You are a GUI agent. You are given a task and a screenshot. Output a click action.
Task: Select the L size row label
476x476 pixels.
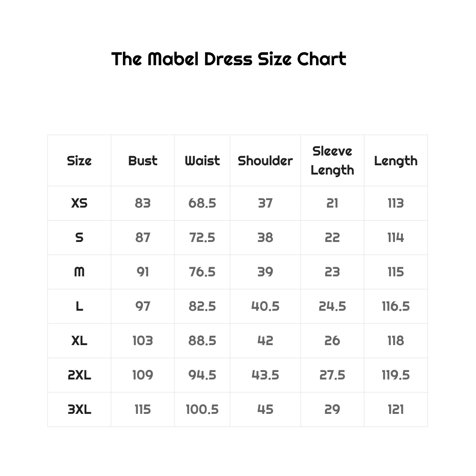79,306
